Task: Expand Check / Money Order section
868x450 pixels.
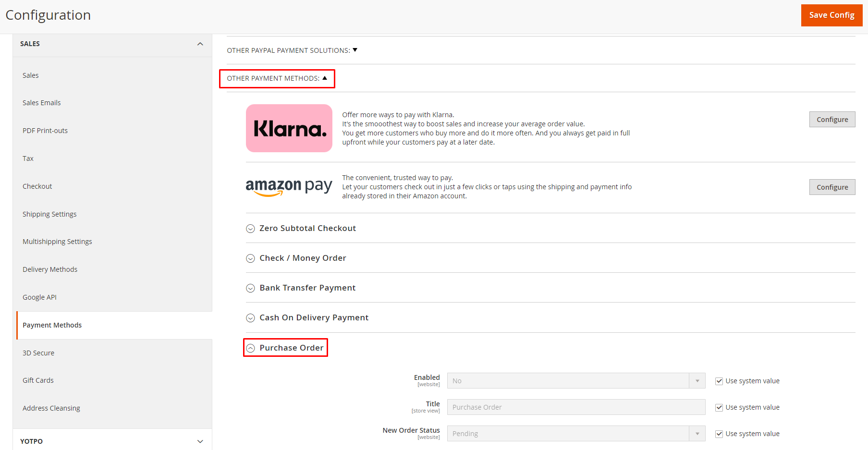Action: [x=303, y=258]
